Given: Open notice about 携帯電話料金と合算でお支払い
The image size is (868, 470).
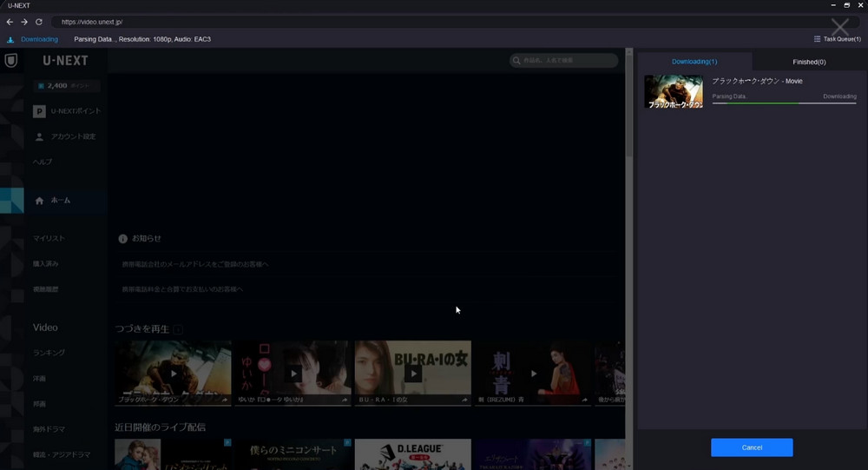Looking at the screenshot, I should (182, 289).
